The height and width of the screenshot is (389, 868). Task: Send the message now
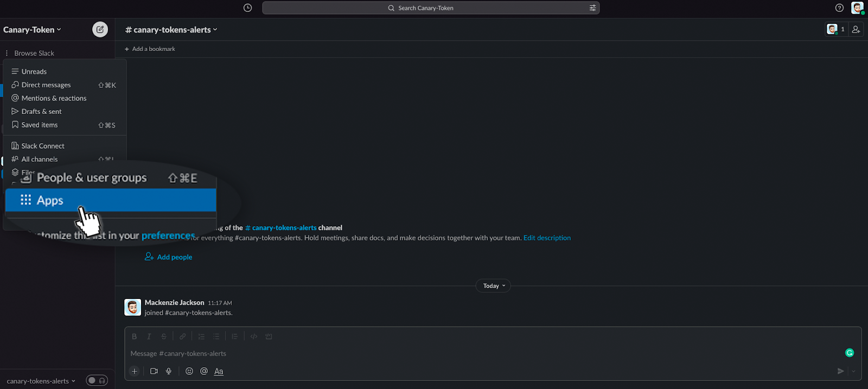click(x=840, y=371)
